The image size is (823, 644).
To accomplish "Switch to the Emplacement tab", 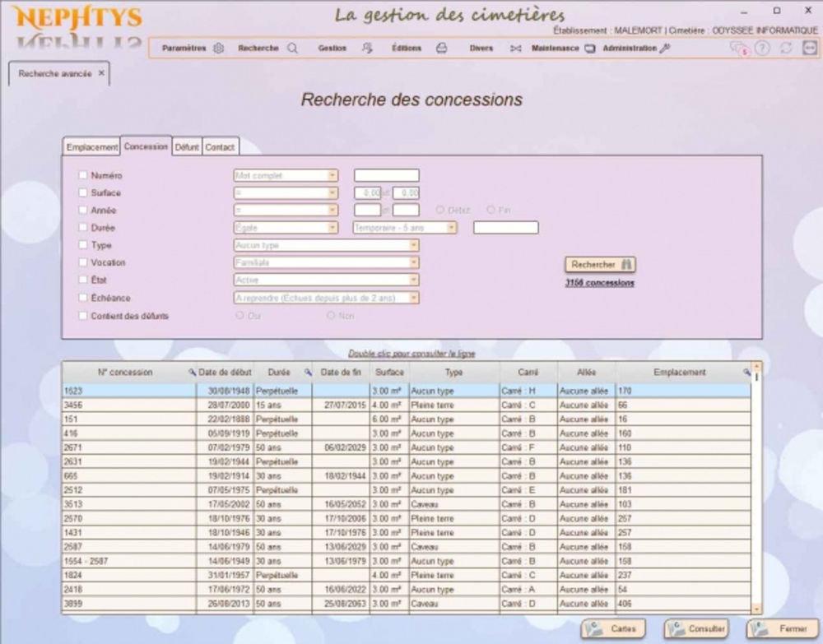I will point(92,147).
